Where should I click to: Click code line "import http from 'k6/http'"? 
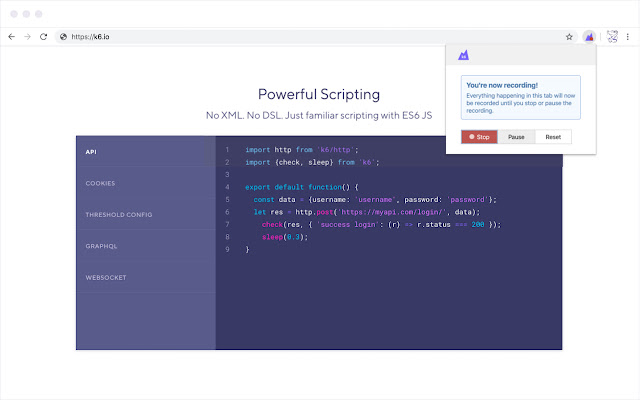302,150
